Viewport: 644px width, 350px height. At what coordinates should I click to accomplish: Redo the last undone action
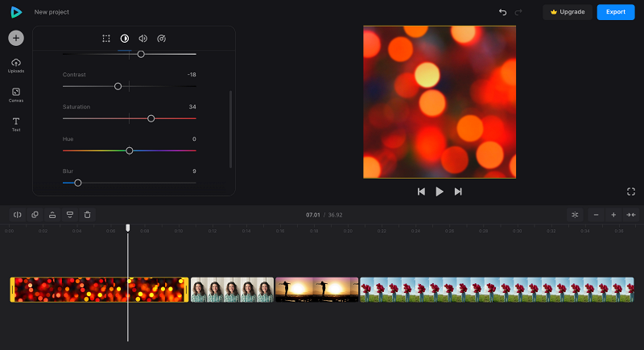click(518, 12)
